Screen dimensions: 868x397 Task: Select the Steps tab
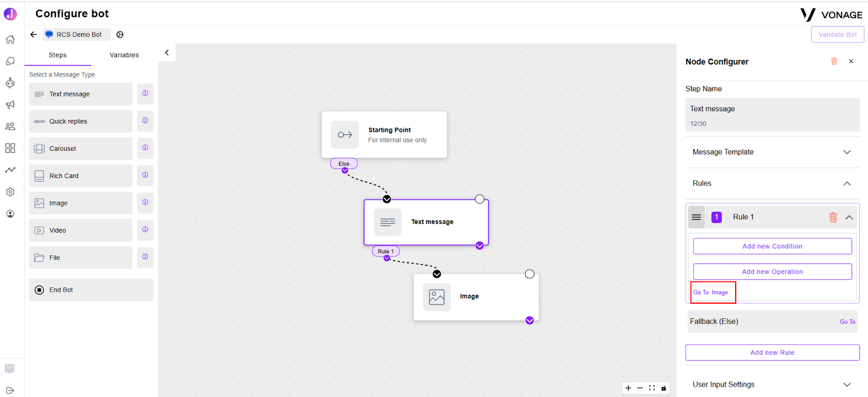tap(58, 55)
